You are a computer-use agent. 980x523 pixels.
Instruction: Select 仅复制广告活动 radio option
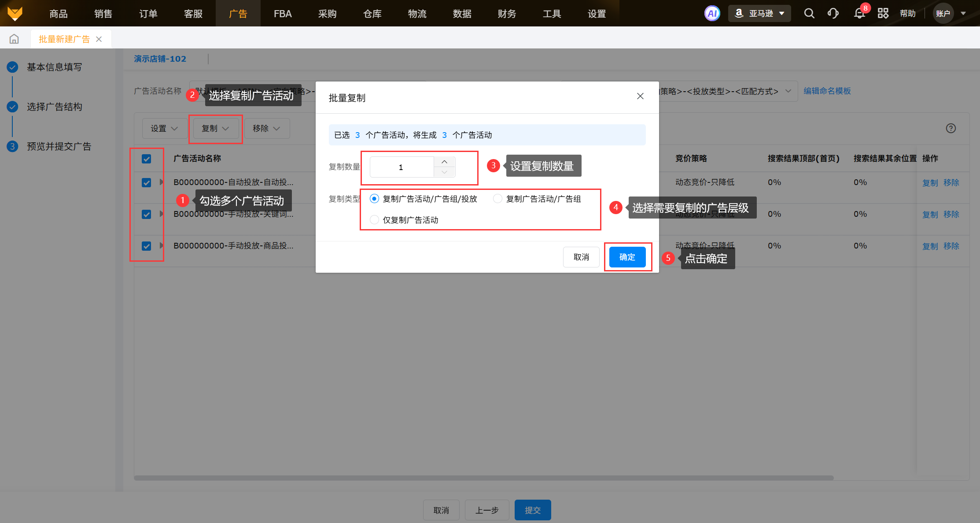point(374,220)
